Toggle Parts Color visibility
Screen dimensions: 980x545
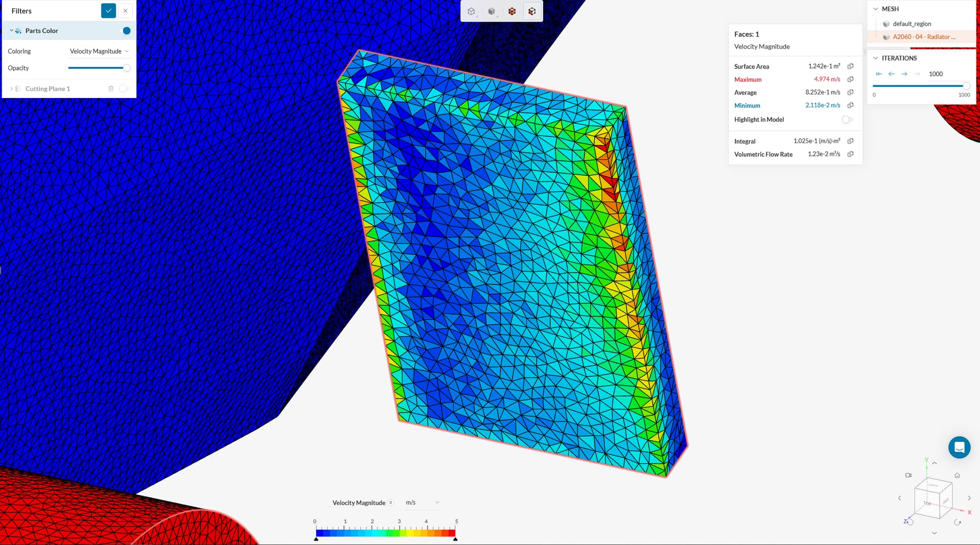pyautogui.click(x=126, y=31)
